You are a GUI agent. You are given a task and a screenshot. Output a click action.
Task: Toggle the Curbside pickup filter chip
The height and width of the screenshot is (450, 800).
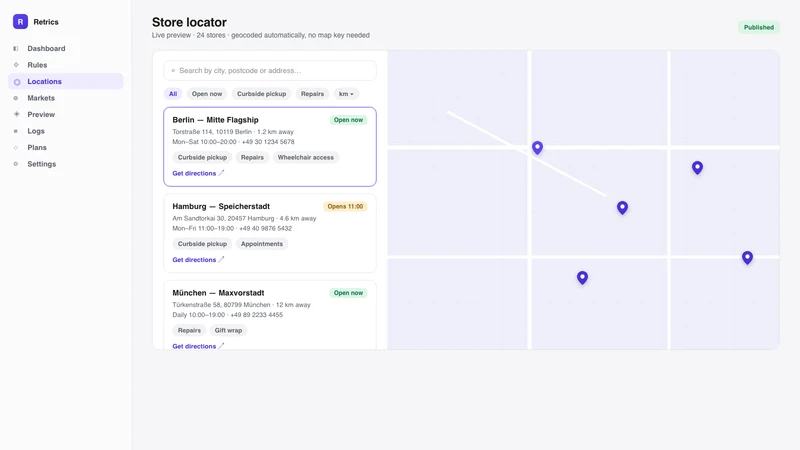coord(261,94)
